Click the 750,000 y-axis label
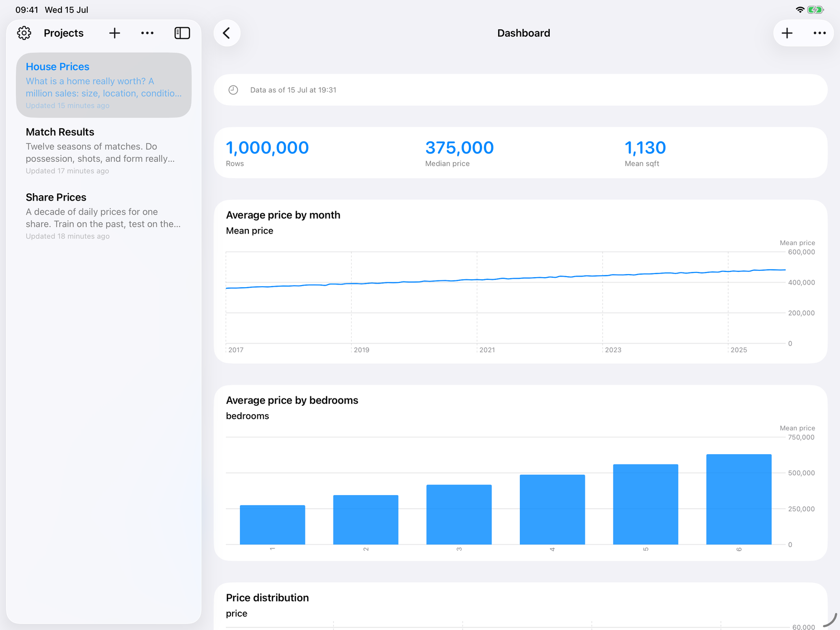840x630 pixels. tap(801, 437)
